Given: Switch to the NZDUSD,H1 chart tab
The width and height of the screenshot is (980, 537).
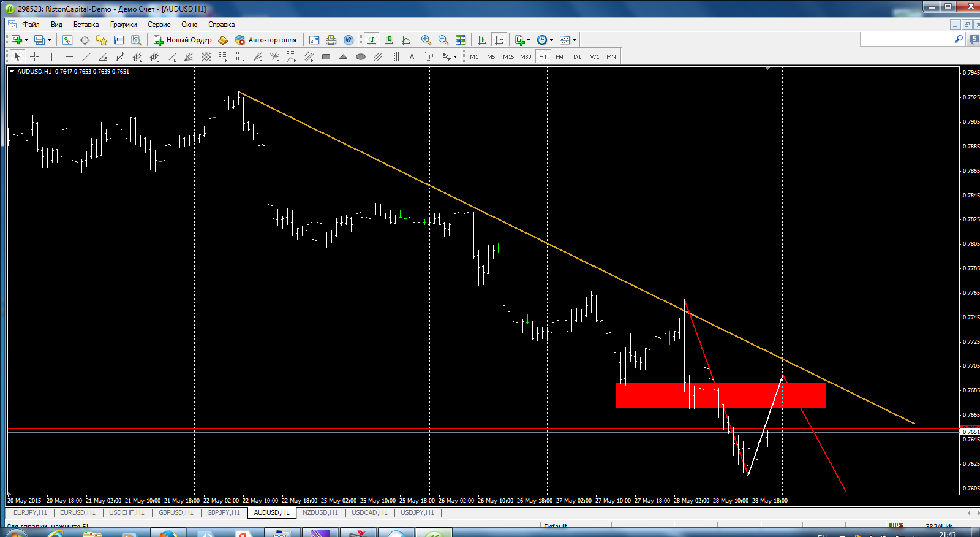Looking at the screenshot, I should (x=320, y=512).
